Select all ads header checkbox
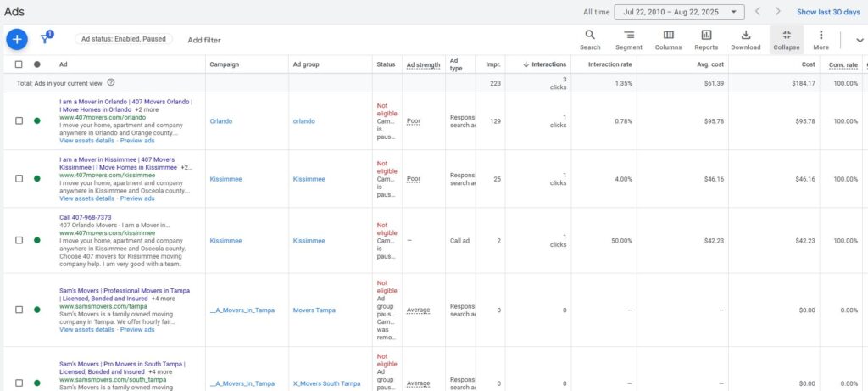This screenshot has width=868, height=391. tap(19, 64)
